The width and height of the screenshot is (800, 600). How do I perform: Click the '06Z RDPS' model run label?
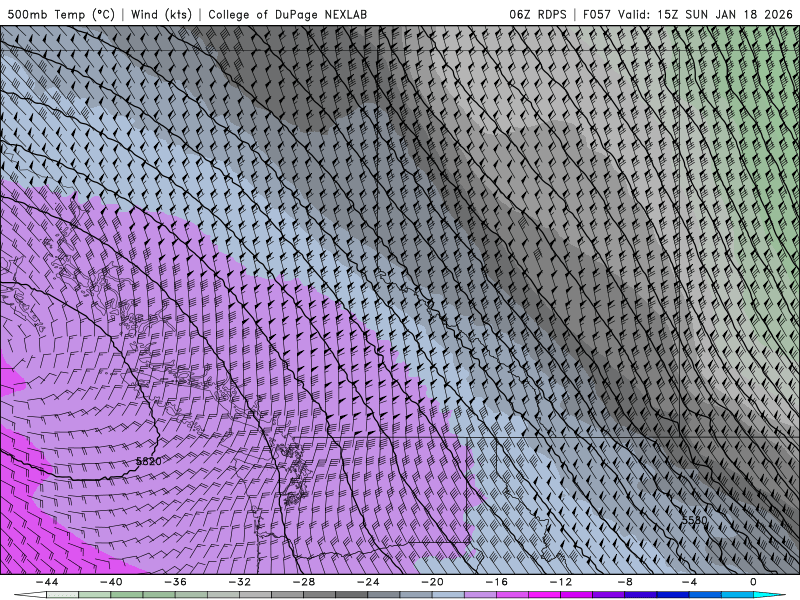tap(538, 14)
